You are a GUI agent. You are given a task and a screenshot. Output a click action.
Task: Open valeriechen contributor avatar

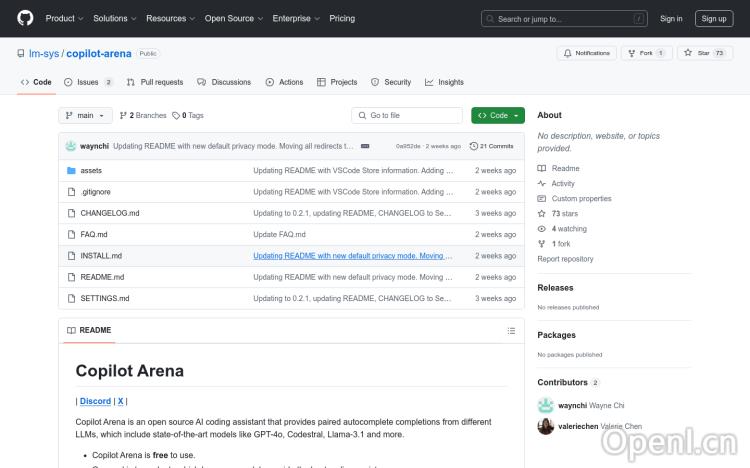[546, 427]
